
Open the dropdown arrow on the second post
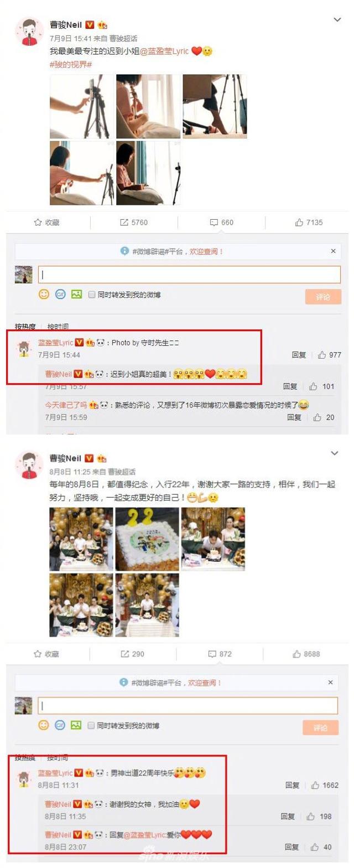[x=334, y=453]
